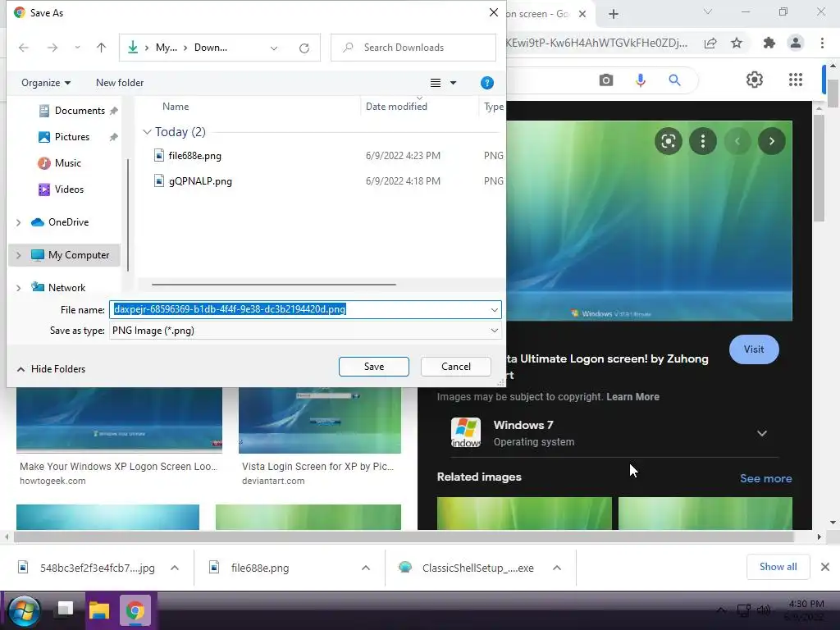Click the Search Downloads field
Viewport: 840px width, 630px height.
point(413,48)
